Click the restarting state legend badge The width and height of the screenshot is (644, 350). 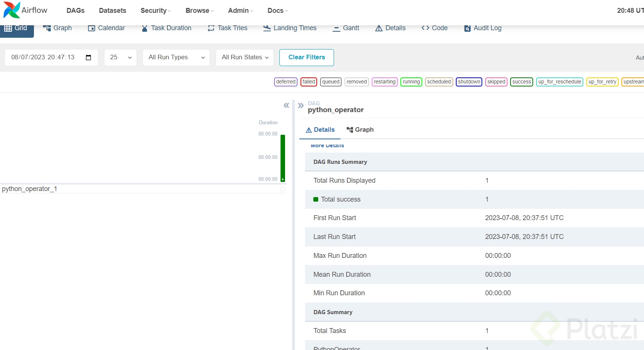click(x=385, y=82)
